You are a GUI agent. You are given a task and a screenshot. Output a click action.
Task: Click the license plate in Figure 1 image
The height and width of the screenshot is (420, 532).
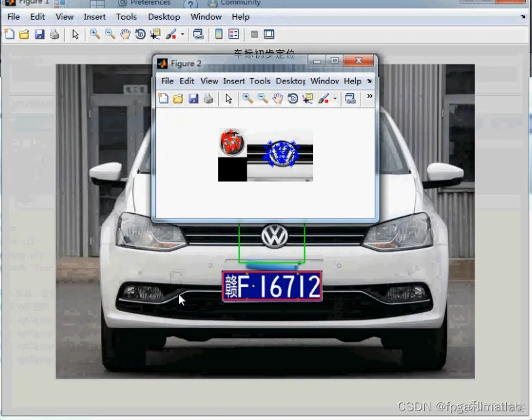(272, 286)
